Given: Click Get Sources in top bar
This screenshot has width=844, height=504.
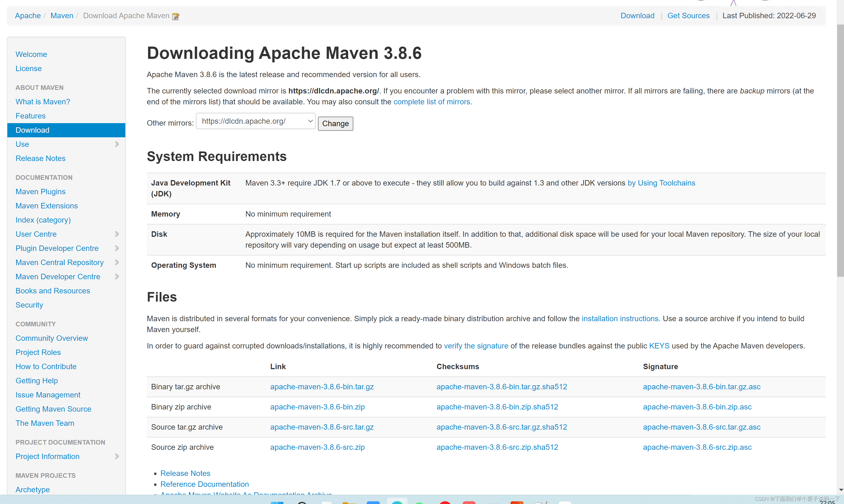Looking at the screenshot, I should [688, 16].
